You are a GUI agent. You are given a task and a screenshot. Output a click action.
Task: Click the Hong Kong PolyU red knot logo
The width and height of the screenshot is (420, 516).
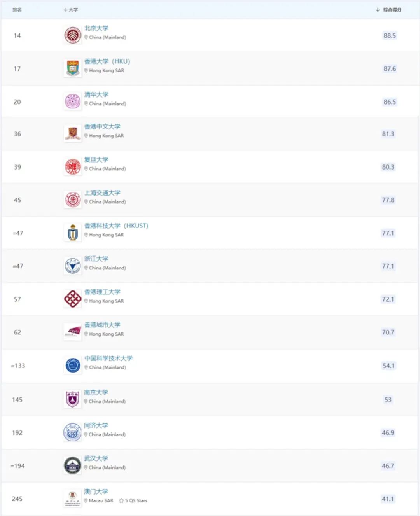click(x=73, y=299)
